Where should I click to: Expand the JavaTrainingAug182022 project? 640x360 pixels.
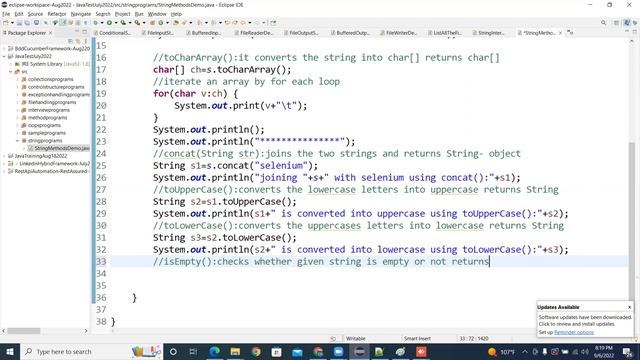point(4,156)
